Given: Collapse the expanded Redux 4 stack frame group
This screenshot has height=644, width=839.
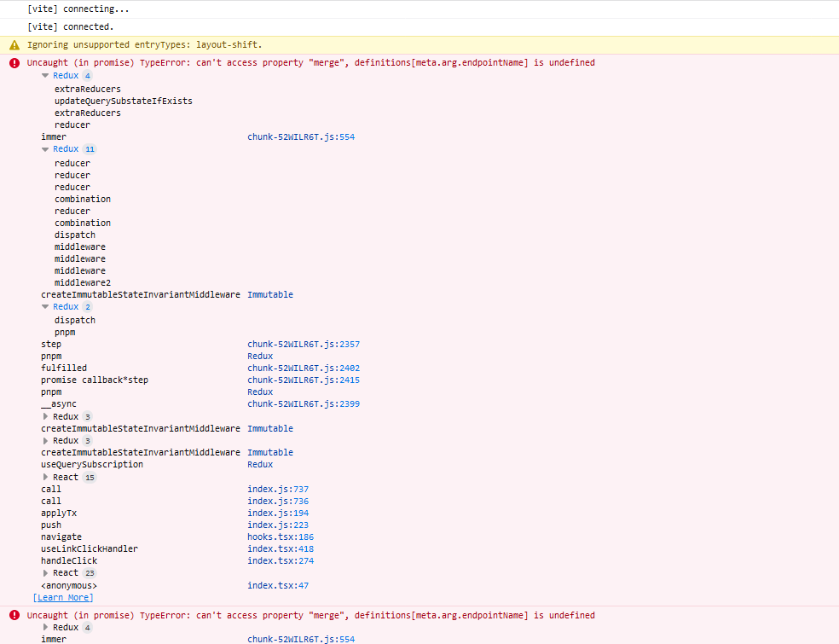Looking at the screenshot, I should click(45, 75).
